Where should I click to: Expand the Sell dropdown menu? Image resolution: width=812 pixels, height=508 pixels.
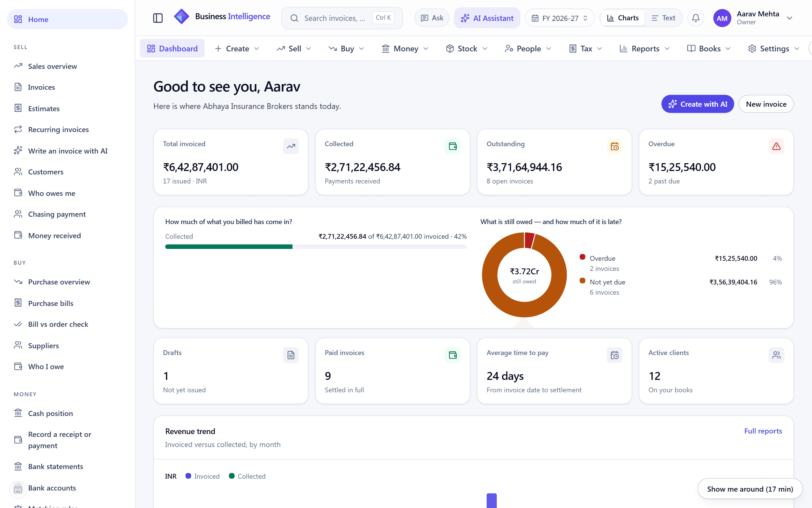click(294, 49)
